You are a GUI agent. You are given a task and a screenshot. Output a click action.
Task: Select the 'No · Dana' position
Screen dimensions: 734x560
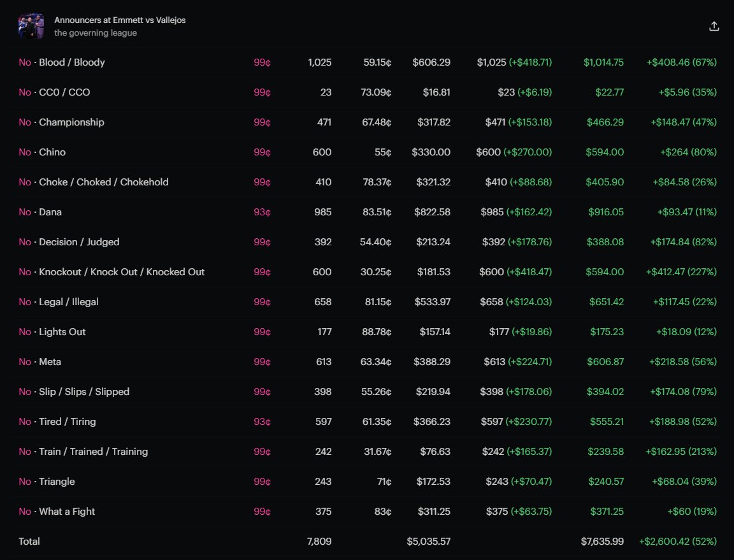[x=40, y=212]
